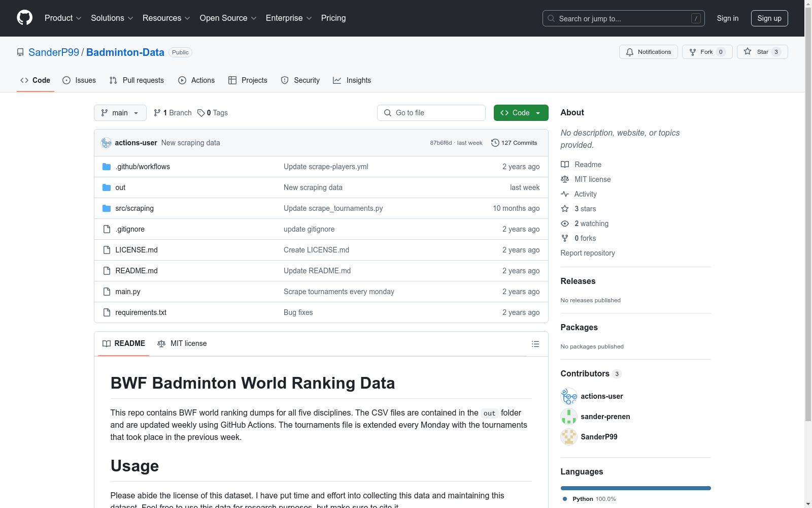Open the src/scraping folder
The height and width of the screenshot is (508, 812).
pos(134,208)
